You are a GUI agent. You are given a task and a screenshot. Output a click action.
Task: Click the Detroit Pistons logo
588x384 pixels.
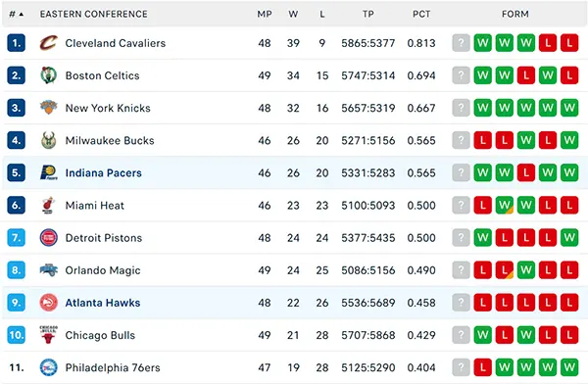pyautogui.click(x=49, y=238)
